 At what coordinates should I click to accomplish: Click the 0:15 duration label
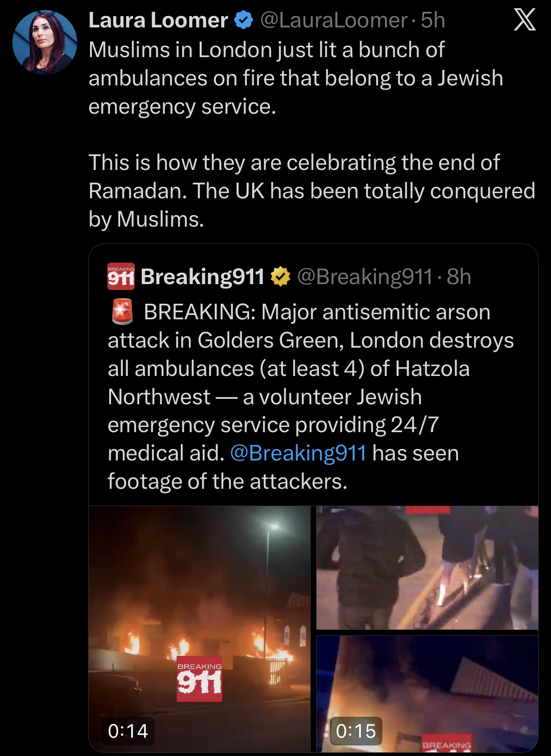pos(356,731)
